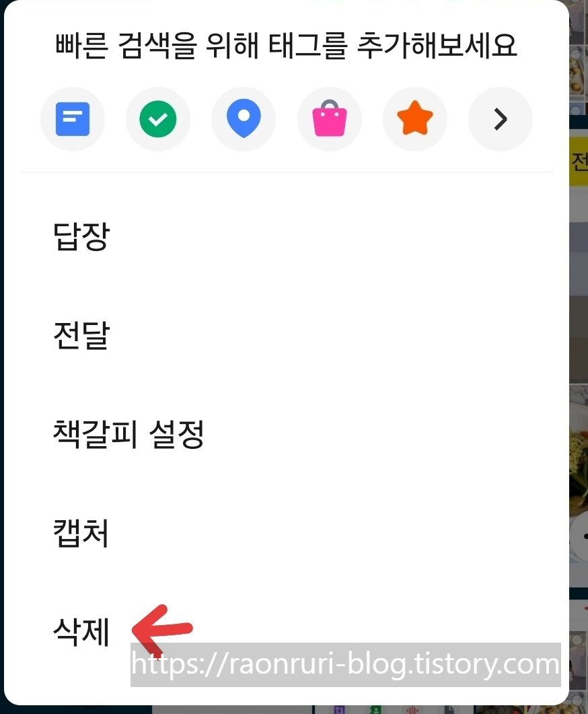The image size is (588, 714).
Task: Open the raonruri-blog.tistory.com watermark link
Action: click(x=345, y=664)
